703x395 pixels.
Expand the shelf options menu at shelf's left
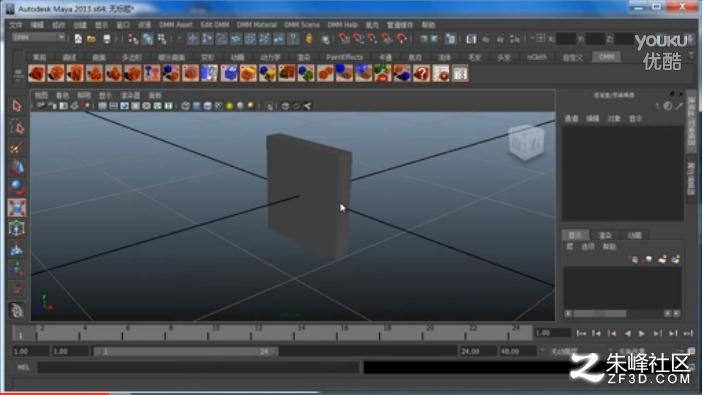[18, 74]
